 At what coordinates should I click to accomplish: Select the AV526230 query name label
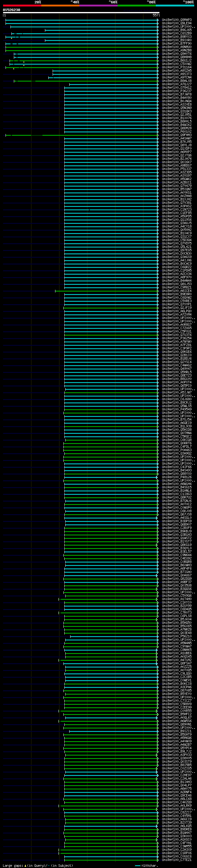pos(11,10)
